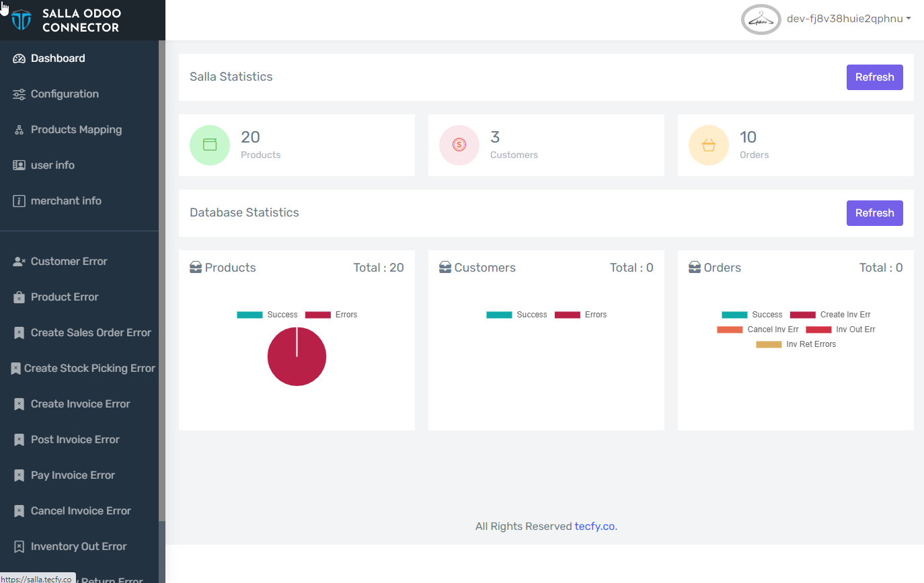The image size is (924, 583).
Task: Click the Products Mapping sitemap icon
Action: point(19,130)
